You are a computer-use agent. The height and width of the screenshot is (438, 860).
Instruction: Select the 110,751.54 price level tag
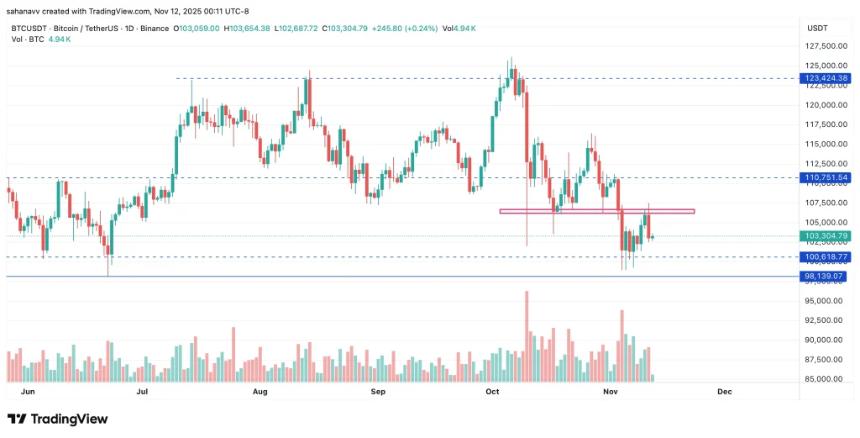[x=824, y=177]
